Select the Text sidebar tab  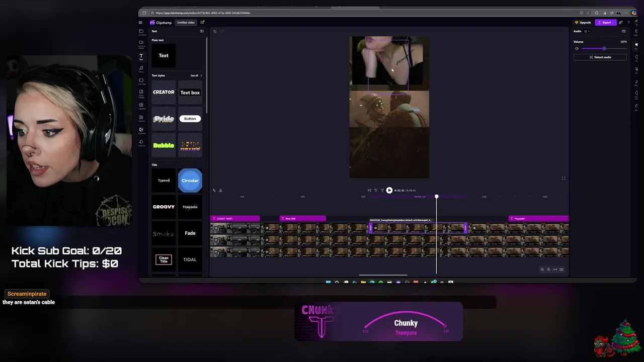[x=141, y=57]
